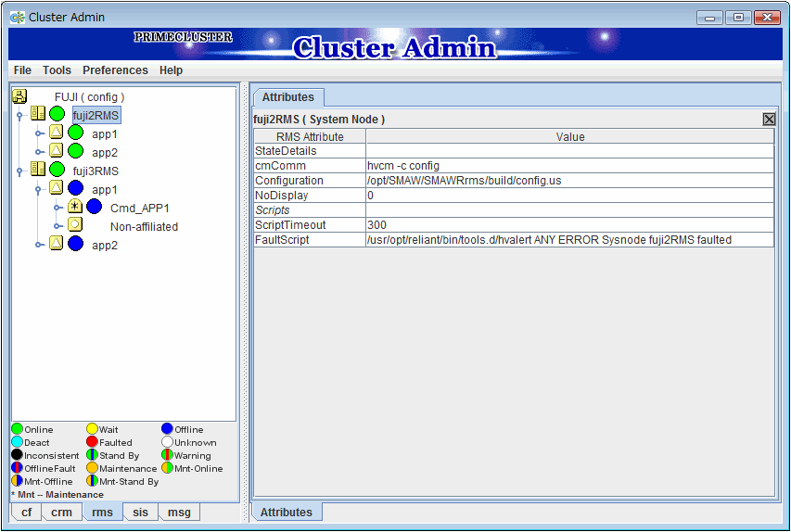
Task: Switch to the crm tab
Action: point(61,513)
